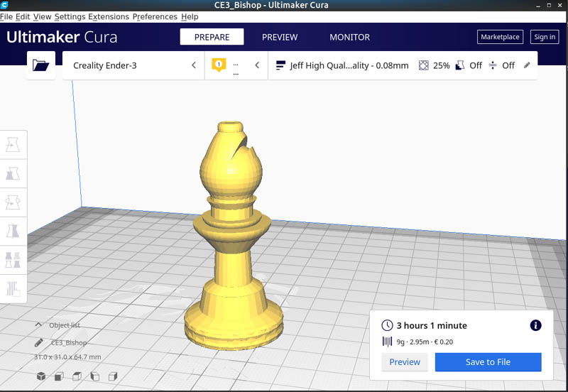Switch to the MONITOR stage tab
This screenshot has height=392, width=568.
pyautogui.click(x=349, y=37)
